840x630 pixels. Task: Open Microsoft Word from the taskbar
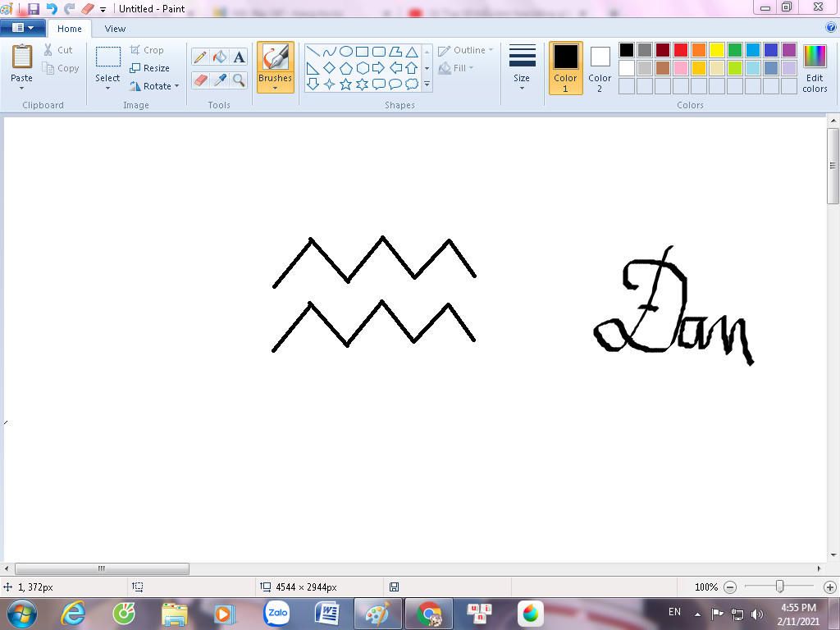point(326,614)
